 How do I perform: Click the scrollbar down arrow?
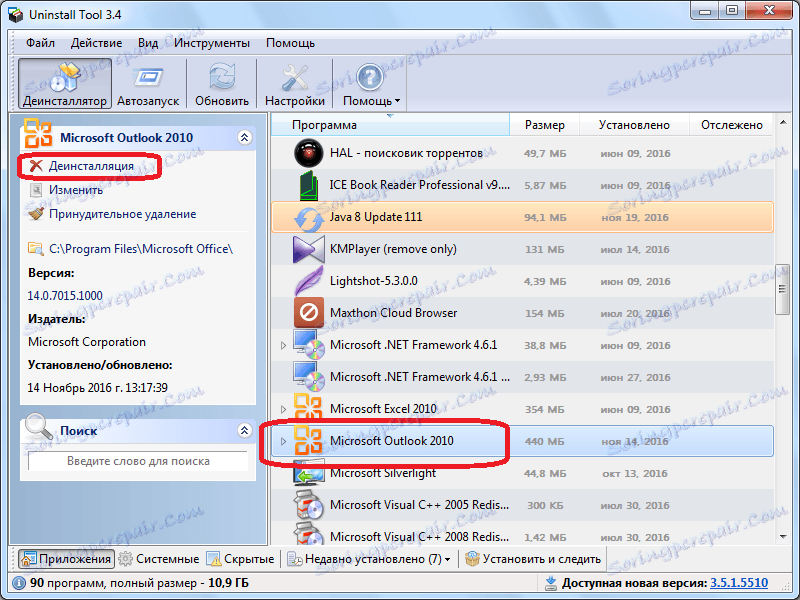click(x=783, y=537)
